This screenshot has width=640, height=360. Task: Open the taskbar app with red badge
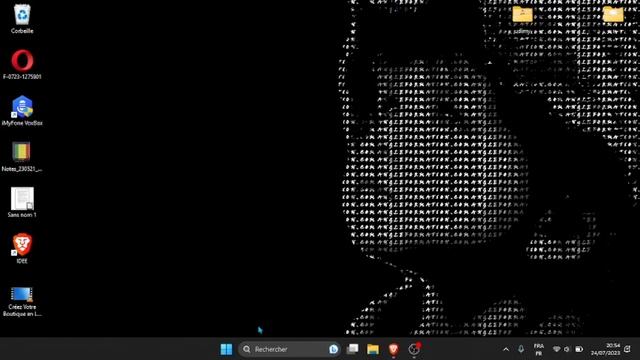[414, 349]
